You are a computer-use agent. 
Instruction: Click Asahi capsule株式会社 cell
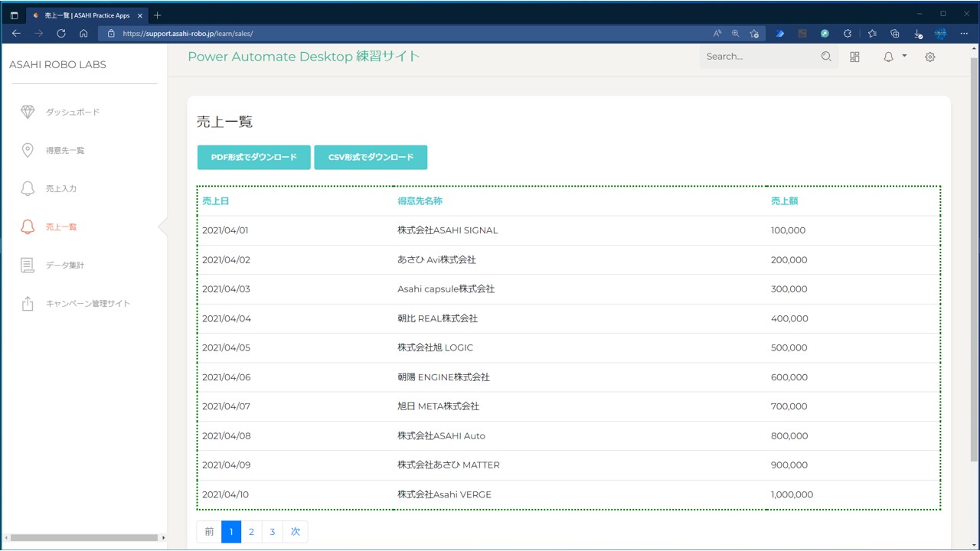click(x=446, y=289)
